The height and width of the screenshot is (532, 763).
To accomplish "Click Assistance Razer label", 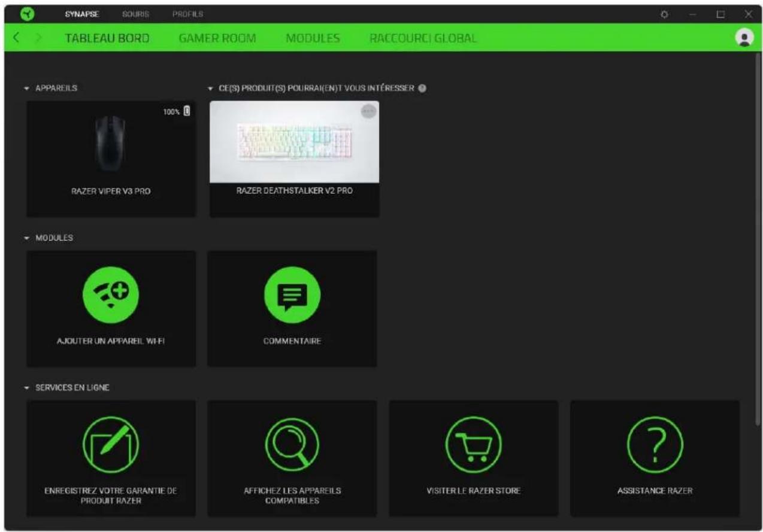I will (655, 491).
